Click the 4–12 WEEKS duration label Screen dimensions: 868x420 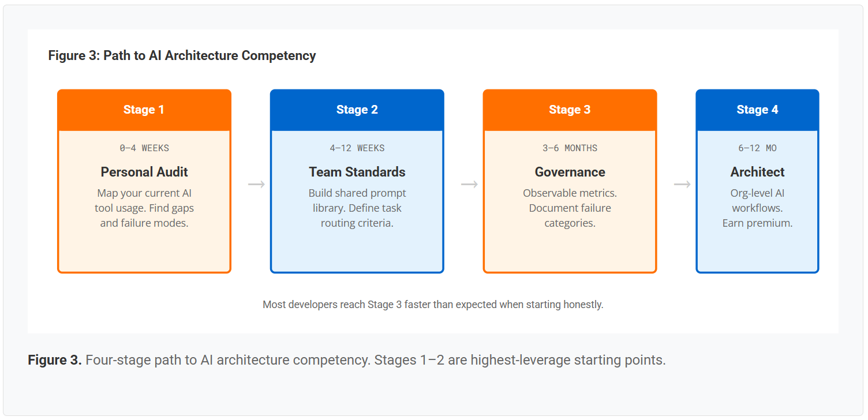pyautogui.click(x=357, y=148)
